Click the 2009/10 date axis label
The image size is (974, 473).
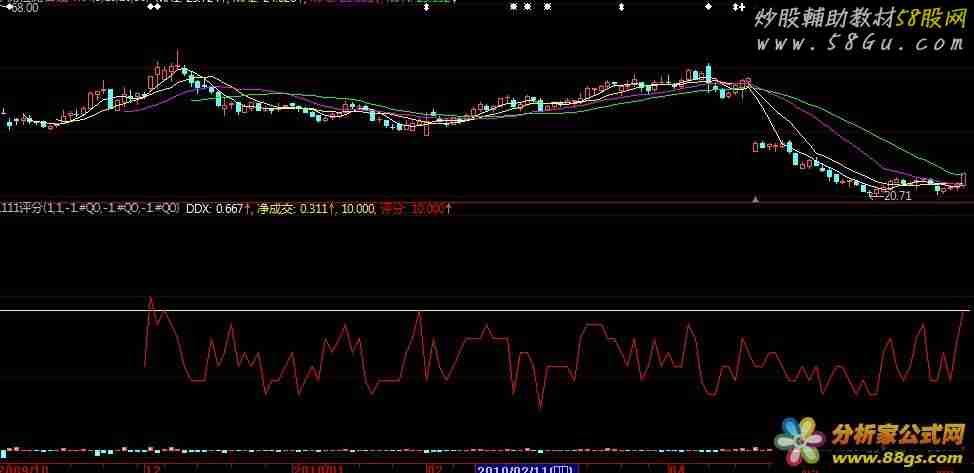pyautogui.click(x=23, y=468)
